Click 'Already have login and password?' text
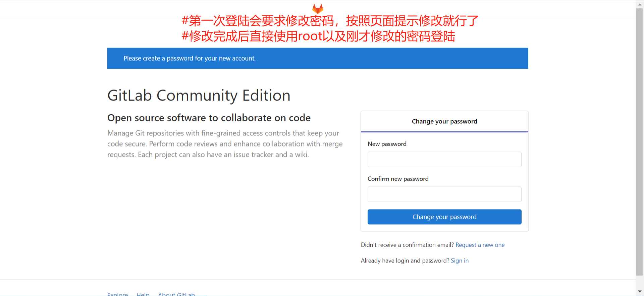 (x=405, y=261)
